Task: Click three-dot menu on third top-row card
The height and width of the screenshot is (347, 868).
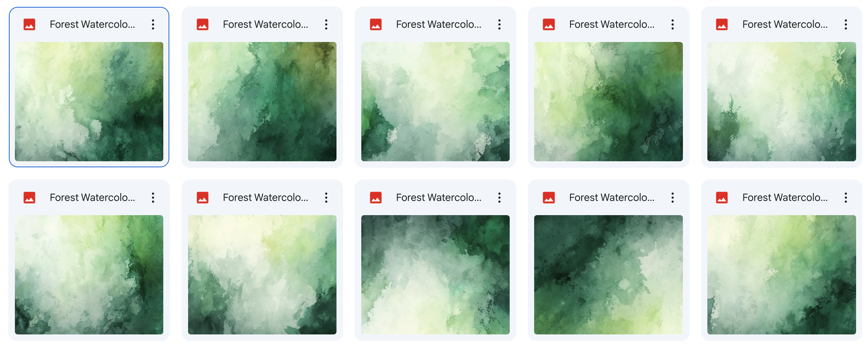Action: tap(499, 24)
